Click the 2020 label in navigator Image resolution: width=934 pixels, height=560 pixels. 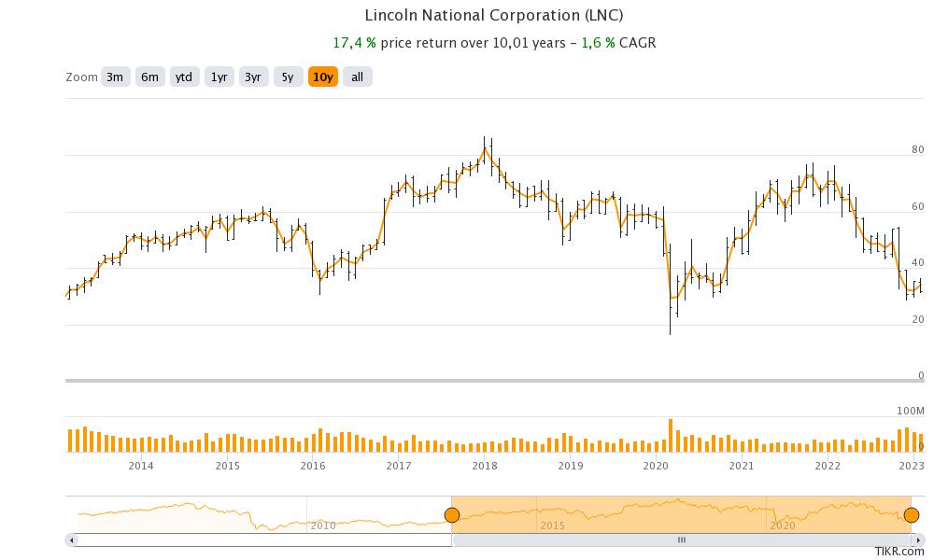point(782,525)
